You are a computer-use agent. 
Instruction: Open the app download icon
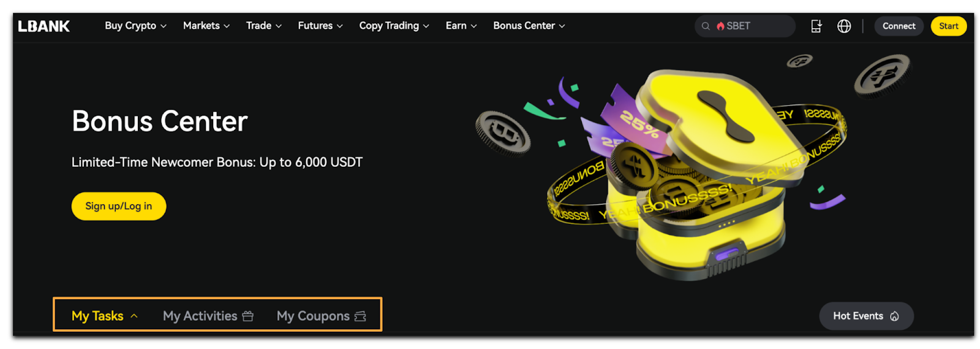[x=816, y=26]
